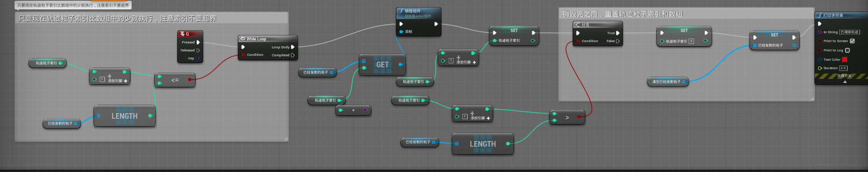Screen dimensions: 868x172
Task: Click 添加引脚 on the add node feeding >
Action: (x=480, y=118)
